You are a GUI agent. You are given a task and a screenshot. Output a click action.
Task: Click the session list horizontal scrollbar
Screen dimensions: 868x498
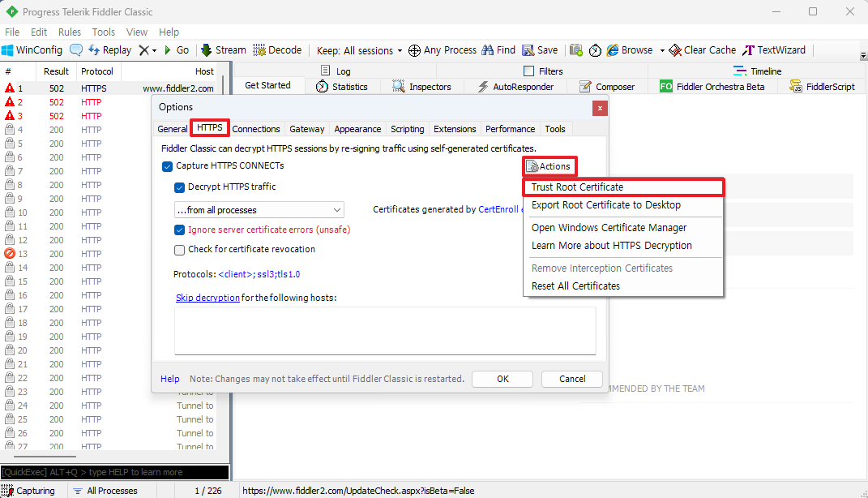(x=45, y=457)
